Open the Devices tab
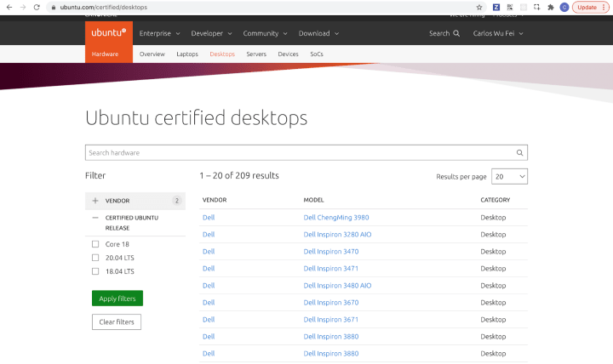This screenshot has height=364, width=613. point(288,54)
